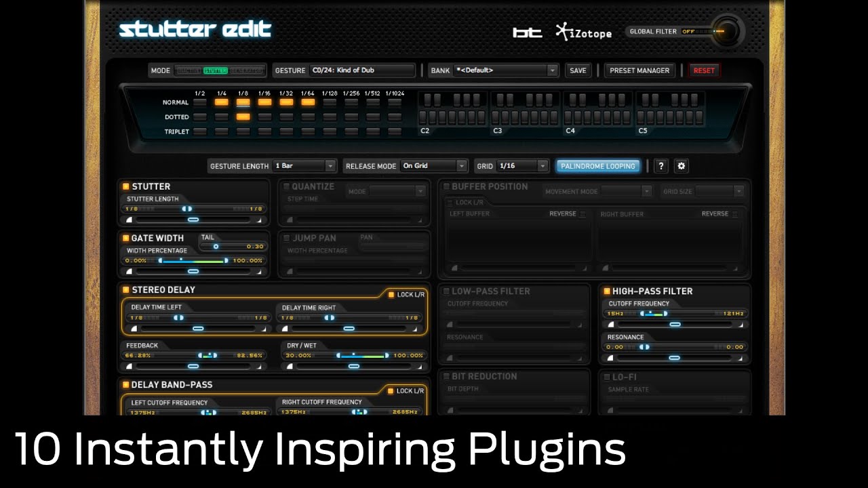Enable the Buffer Position module checkbox
Viewport: 868px width, 488px height.
coord(446,186)
